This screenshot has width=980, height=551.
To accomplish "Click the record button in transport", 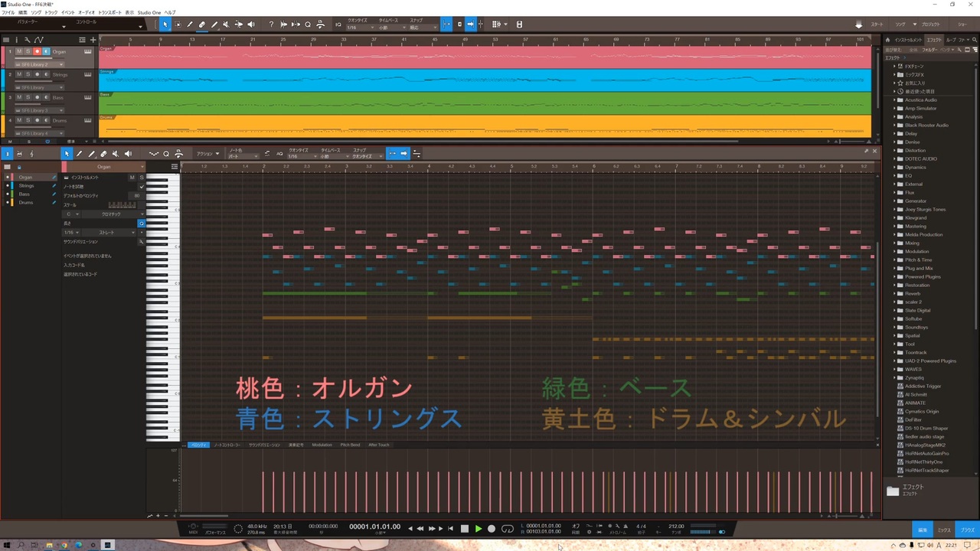I will point(492,529).
